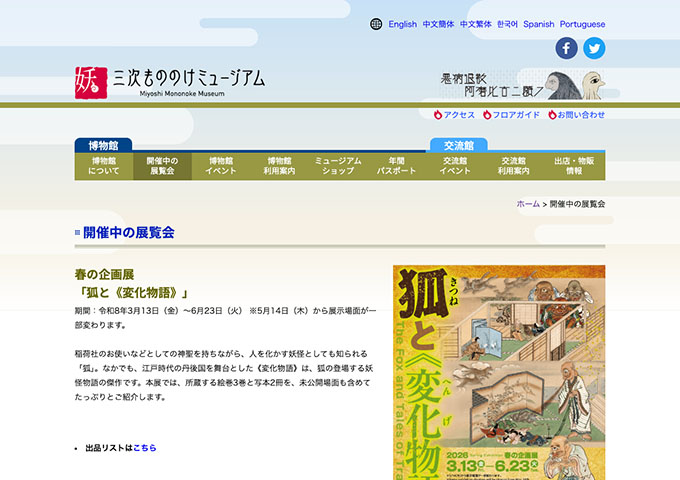Click the 開催中の展覧会 page heading
Viewport: 680px width, 480px height.
[x=129, y=232]
